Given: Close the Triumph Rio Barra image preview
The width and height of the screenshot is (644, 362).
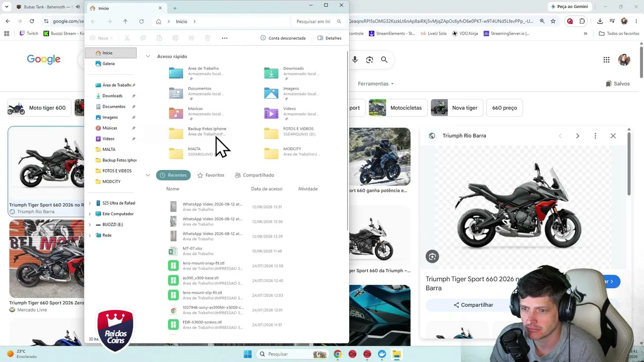Looking at the screenshot, I should [x=613, y=136].
